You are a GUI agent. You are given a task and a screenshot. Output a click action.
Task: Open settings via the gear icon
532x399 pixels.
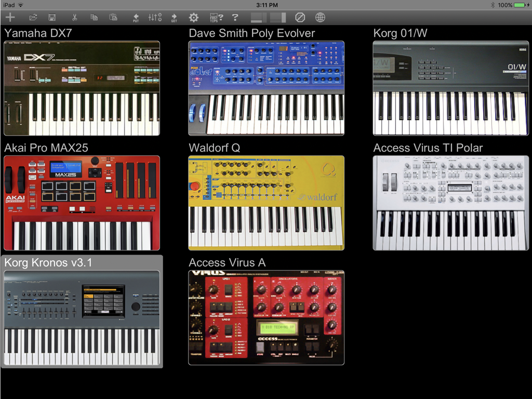(x=193, y=17)
